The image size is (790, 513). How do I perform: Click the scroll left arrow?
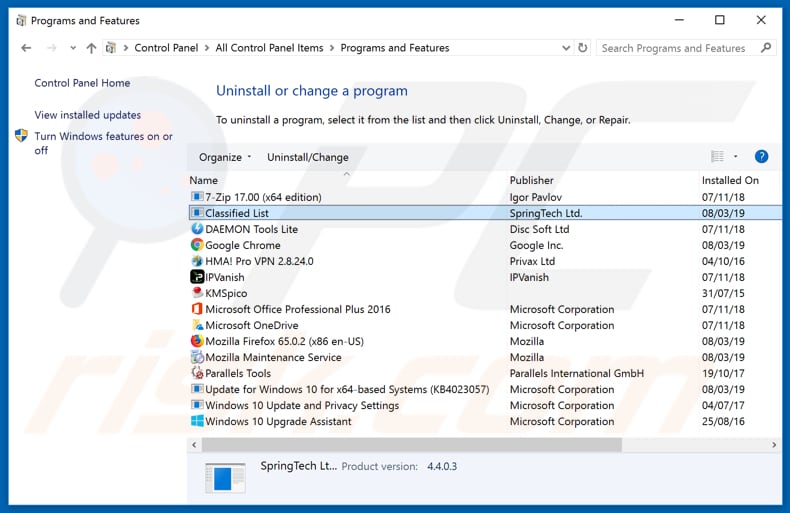(x=194, y=445)
